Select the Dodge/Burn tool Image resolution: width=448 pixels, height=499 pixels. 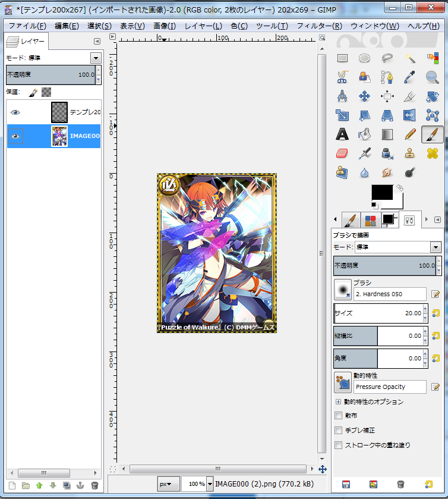(410, 173)
